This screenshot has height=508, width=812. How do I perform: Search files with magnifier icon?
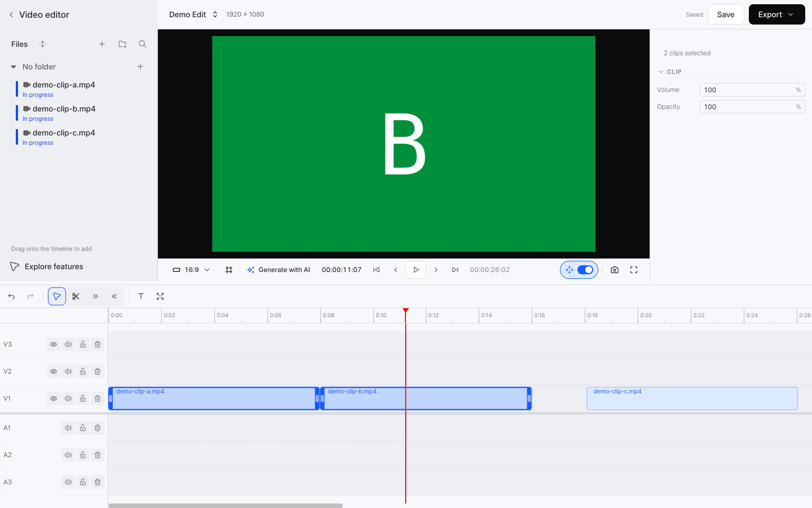tap(143, 44)
